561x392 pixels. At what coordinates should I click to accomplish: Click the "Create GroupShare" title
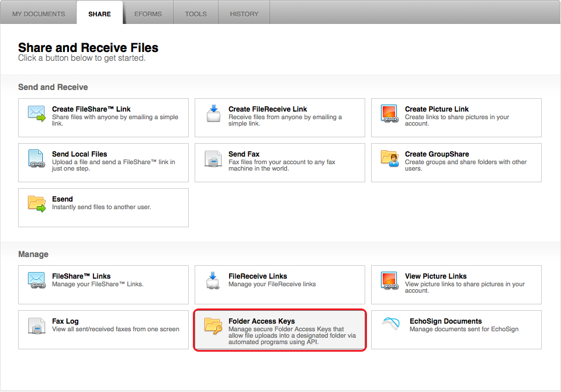click(437, 154)
